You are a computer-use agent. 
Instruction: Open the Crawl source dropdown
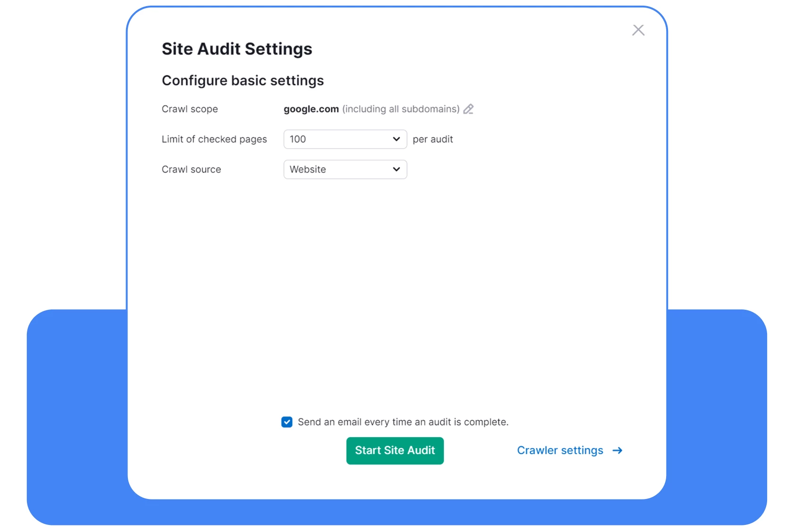(345, 169)
